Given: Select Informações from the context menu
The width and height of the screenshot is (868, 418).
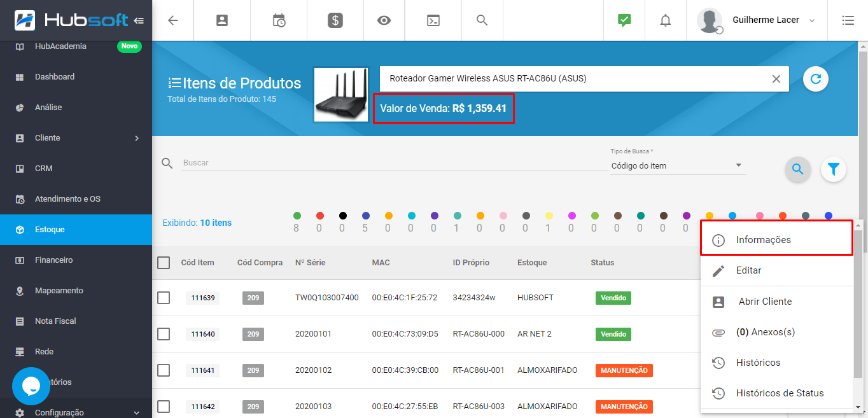Looking at the screenshot, I should pyautogui.click(x=776, y=240).
